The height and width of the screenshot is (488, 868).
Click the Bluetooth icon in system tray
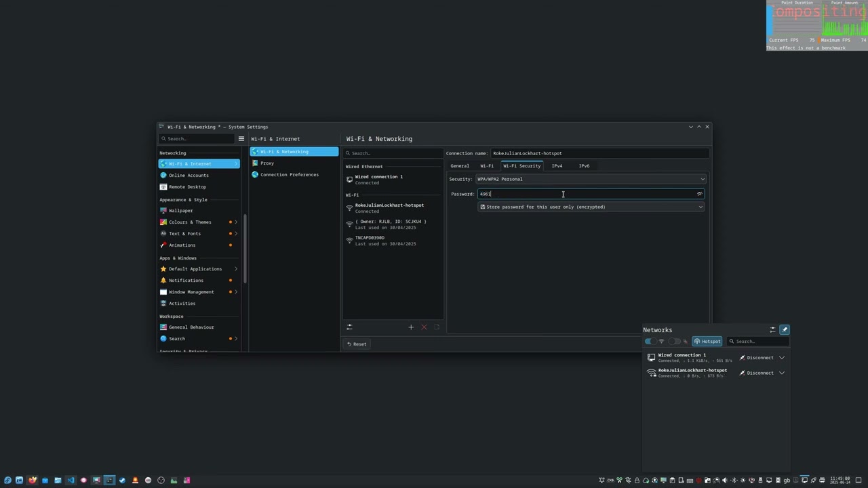click(x=734, y=481)
